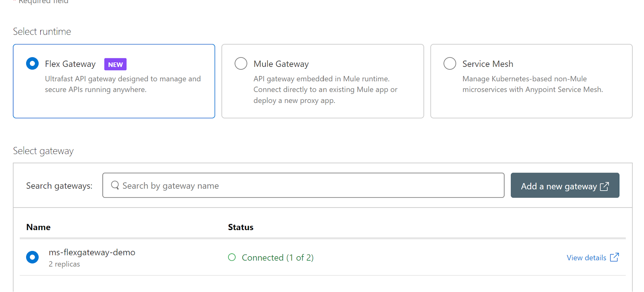Image resolution: width=644 pixels, height=292 pixels.
Task: Click the Select runtime heading
Action: coord(42,31)
